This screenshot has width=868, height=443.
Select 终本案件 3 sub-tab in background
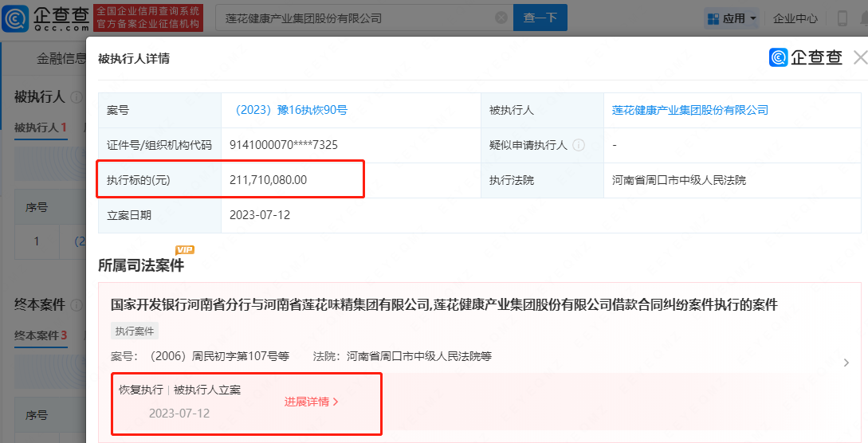pos(41,335)
